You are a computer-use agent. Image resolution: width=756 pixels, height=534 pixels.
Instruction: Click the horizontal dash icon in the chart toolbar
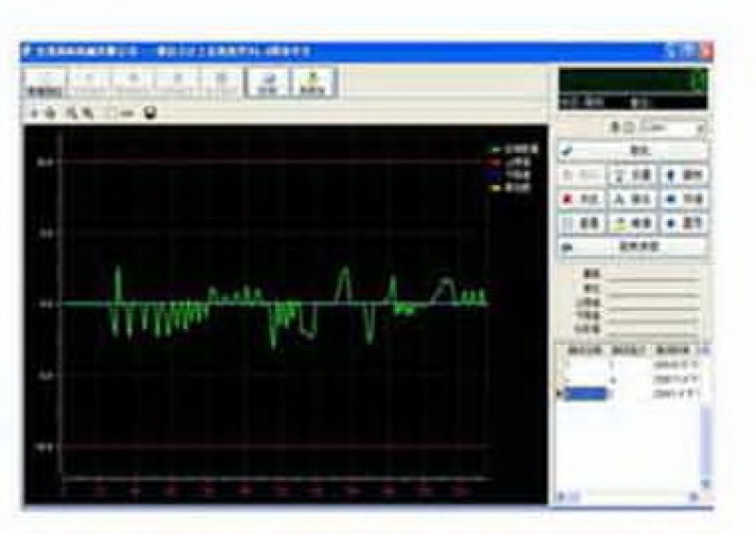(128, 113)
